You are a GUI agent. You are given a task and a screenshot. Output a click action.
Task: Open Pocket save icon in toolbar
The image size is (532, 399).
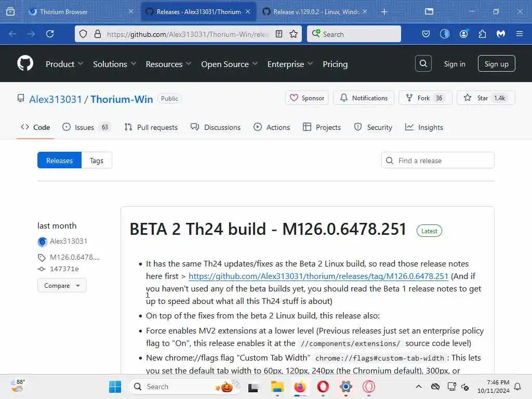pyautogui.click(x=426, y=34)
